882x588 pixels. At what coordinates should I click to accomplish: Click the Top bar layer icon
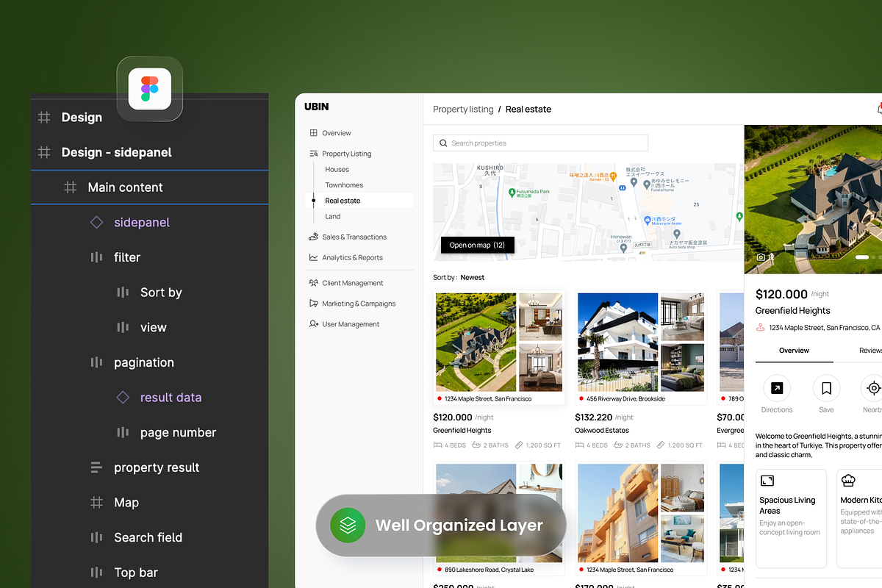coord(96,573)
